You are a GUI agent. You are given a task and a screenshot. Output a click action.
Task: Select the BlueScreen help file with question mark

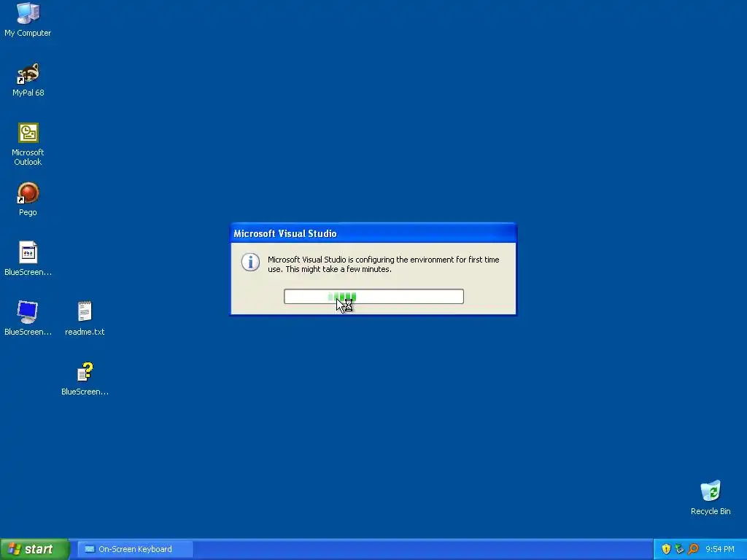(x=85, y=378)
